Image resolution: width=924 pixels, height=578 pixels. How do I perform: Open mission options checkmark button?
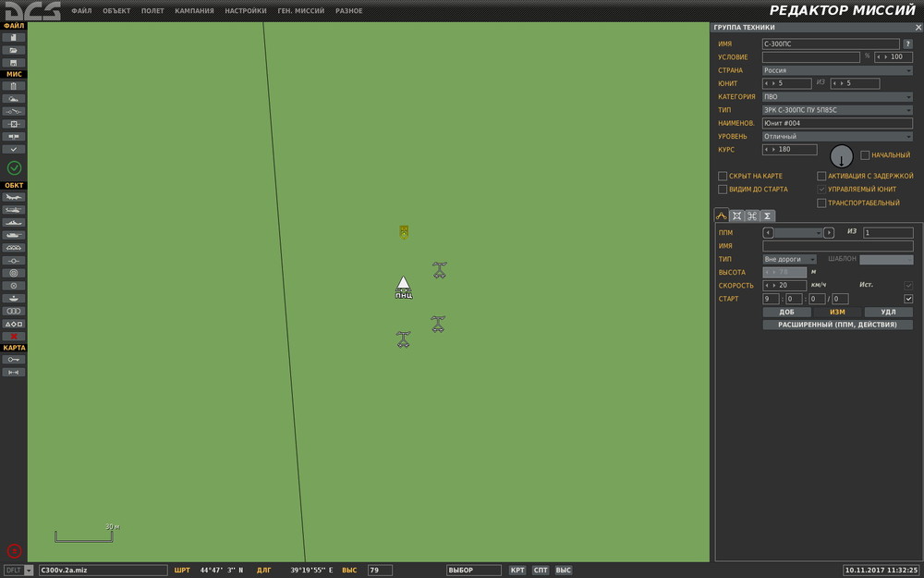click(x=14, y=149)
